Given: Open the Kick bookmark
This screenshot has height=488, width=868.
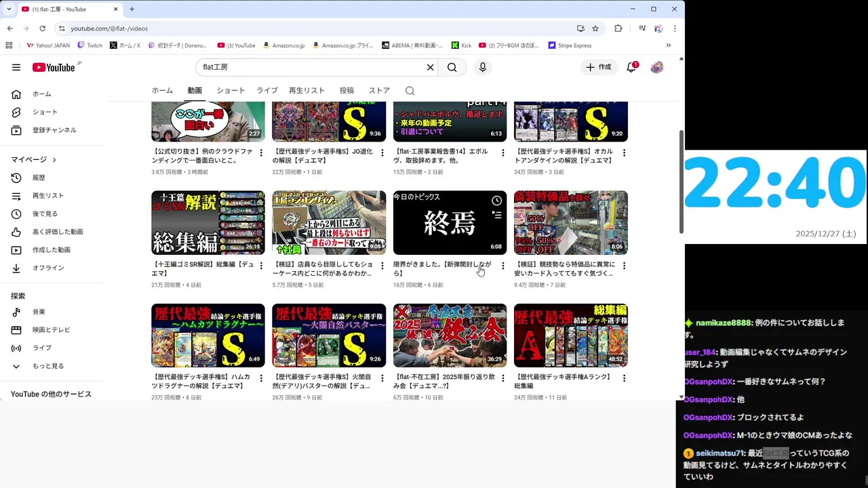Looking at the screenshot, I should coord(461,45).
